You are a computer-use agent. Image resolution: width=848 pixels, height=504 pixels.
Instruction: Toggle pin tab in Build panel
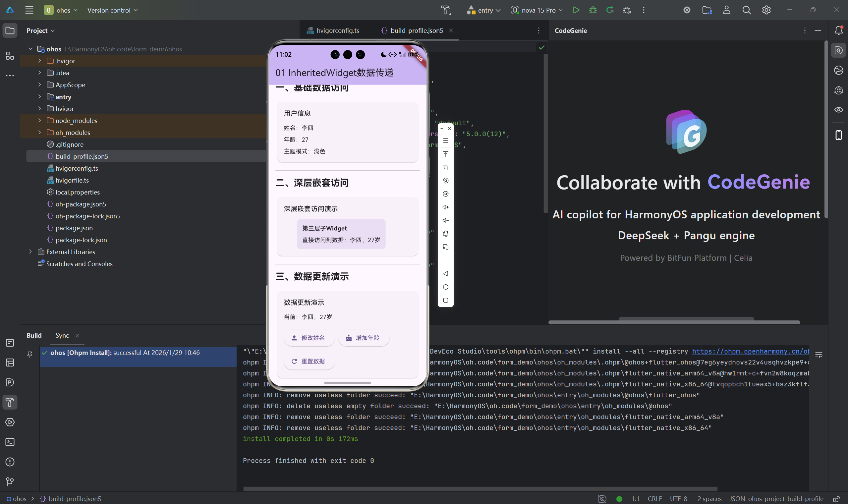(30, 355)
